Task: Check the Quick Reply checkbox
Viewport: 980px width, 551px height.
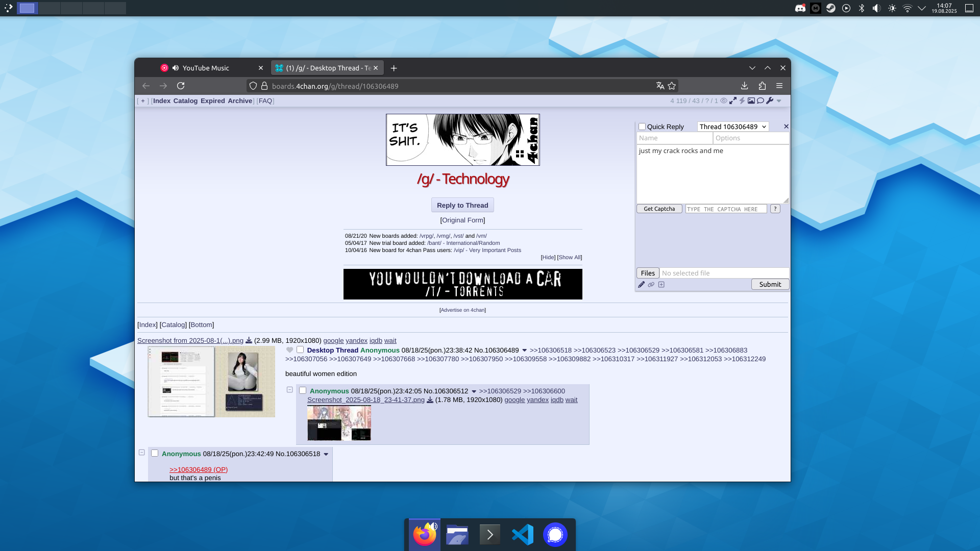Action: 642,127
